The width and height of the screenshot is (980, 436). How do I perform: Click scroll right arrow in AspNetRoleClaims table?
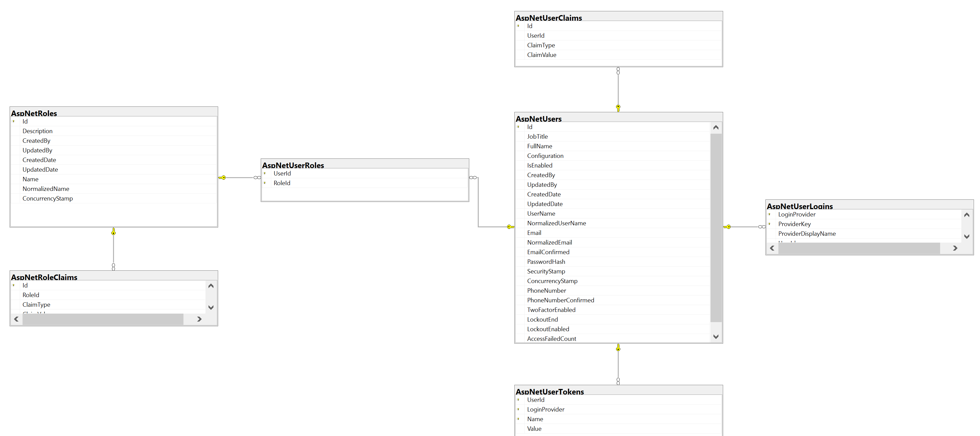[x=199, y=319]
